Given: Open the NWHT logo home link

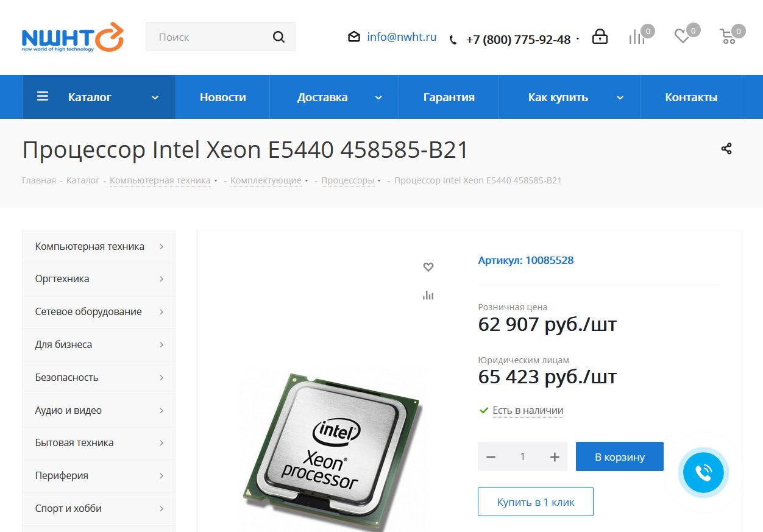Looking at the screenshot, I should point(73,37).
